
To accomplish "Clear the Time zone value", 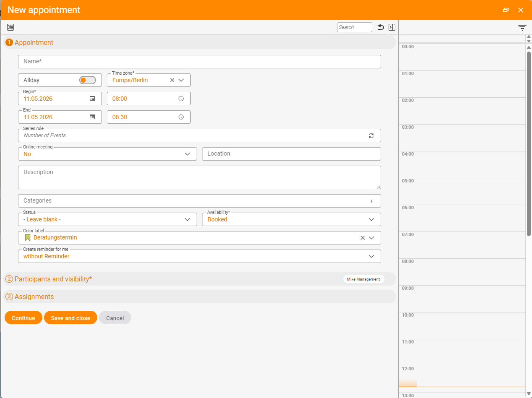I will click(172, 80).
